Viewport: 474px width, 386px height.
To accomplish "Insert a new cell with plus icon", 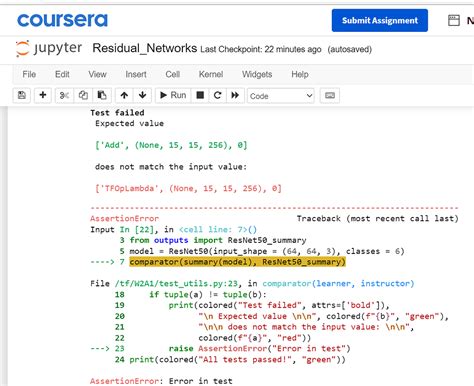I will click(43, 95).
